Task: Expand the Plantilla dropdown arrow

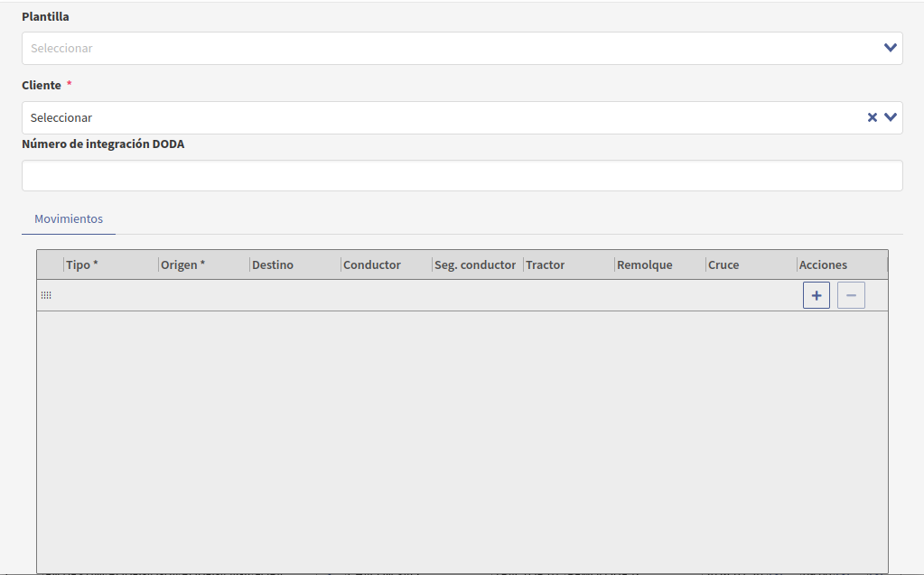Action: point(891,48)
